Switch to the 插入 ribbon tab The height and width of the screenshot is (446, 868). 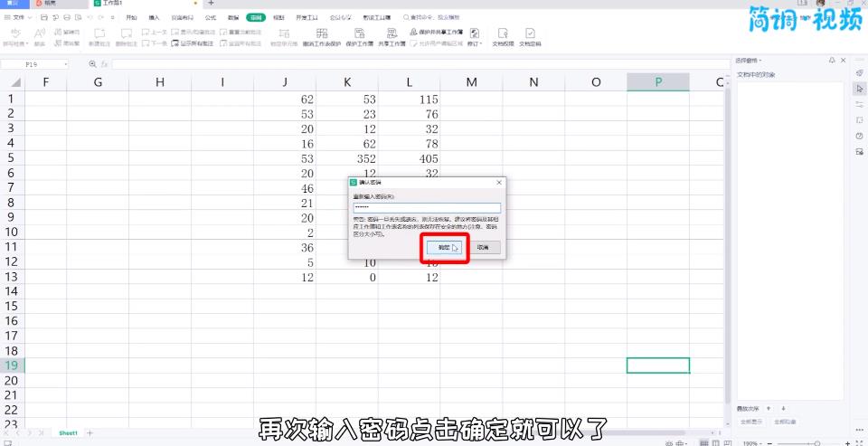point(154,17)
